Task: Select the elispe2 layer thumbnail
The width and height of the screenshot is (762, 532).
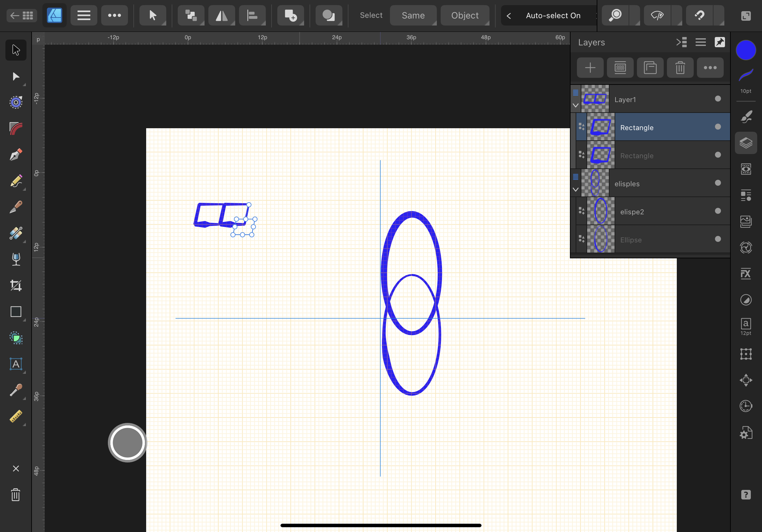Action: 601,211
